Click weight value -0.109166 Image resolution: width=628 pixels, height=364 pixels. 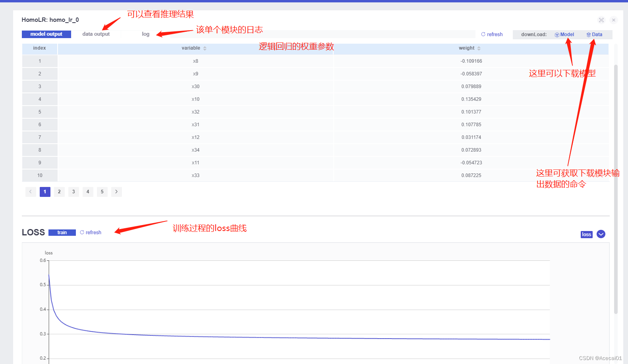click(x=471, y=61)
